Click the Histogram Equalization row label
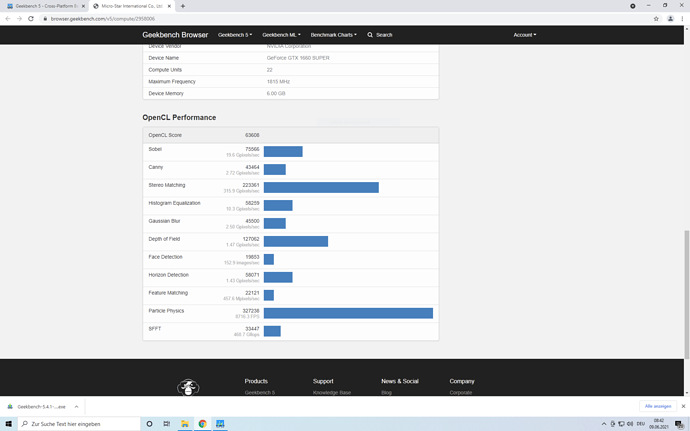Viewport: 690px width, 431px height. (174, 203)
